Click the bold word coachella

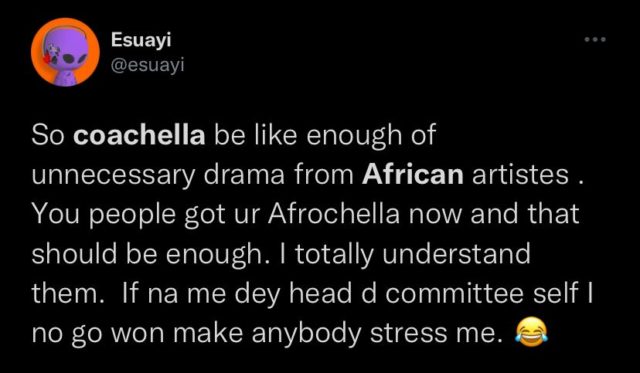click(139, 135)
